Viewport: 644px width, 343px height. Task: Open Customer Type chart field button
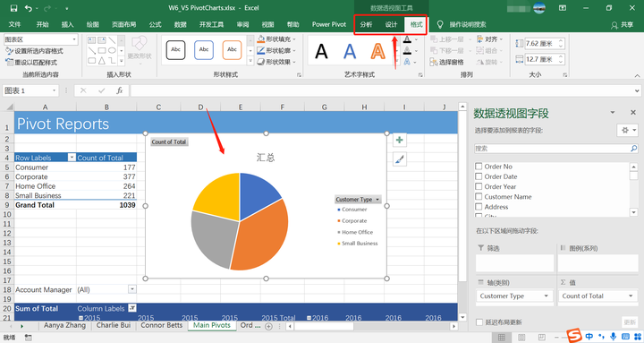358,200
